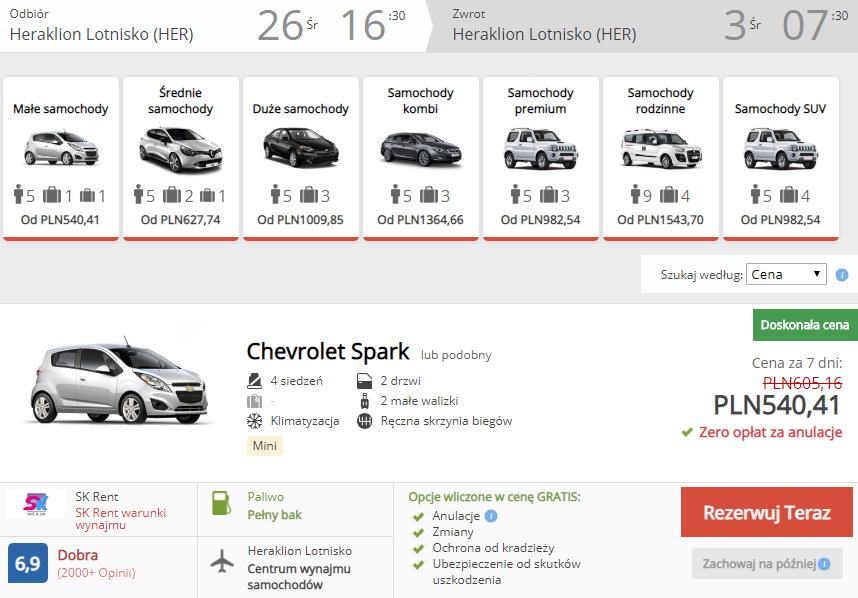Viewport: 858px width, 598px height.
Task: Click the greyed large luggage icon in specs
Action: point(254,401)
